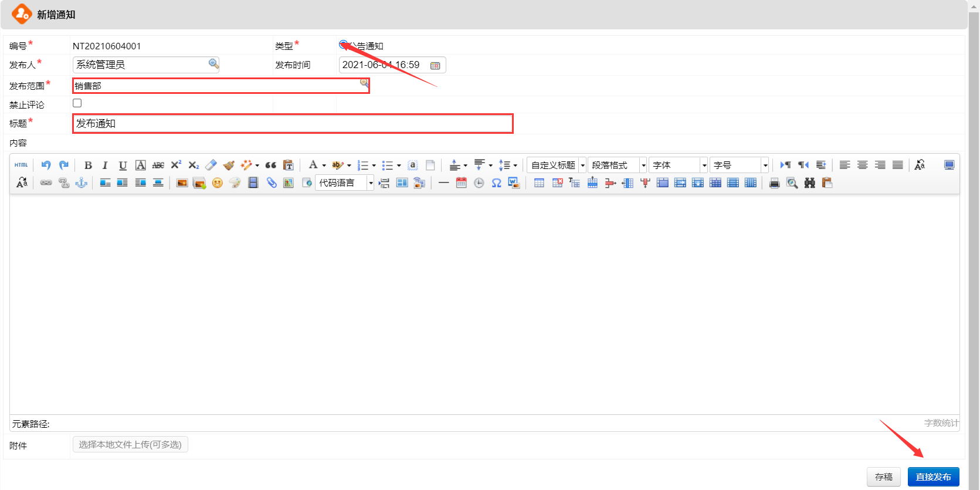The width and height of the screenshot is (980, 490).
Task: Upload a single image
Action: click(x=182, y=183)
